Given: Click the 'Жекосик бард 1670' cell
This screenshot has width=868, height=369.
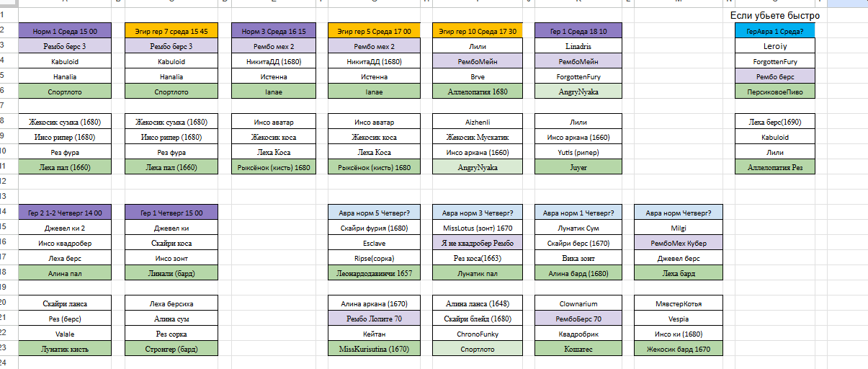Looking at the screenshot, I should (x=679, y=349).
